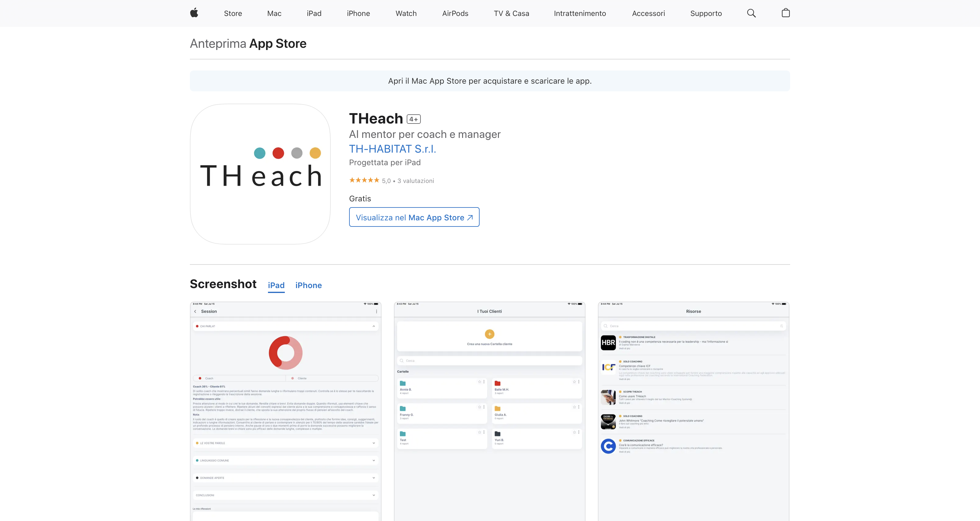Click the HBR logo in the Risorse list
The width and height of the screenshot is (980, 521).
[608, 343]
